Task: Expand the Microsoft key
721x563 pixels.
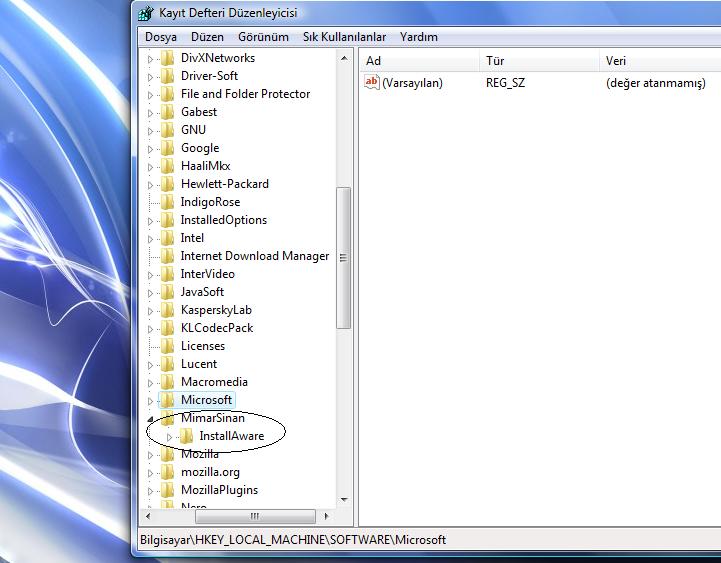Action: click(150, 401)
